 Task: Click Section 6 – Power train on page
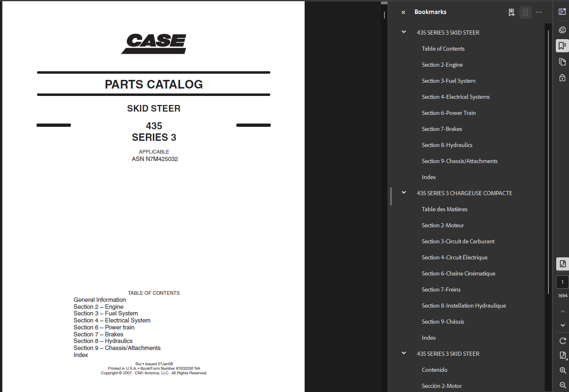[x=104, y=327]
